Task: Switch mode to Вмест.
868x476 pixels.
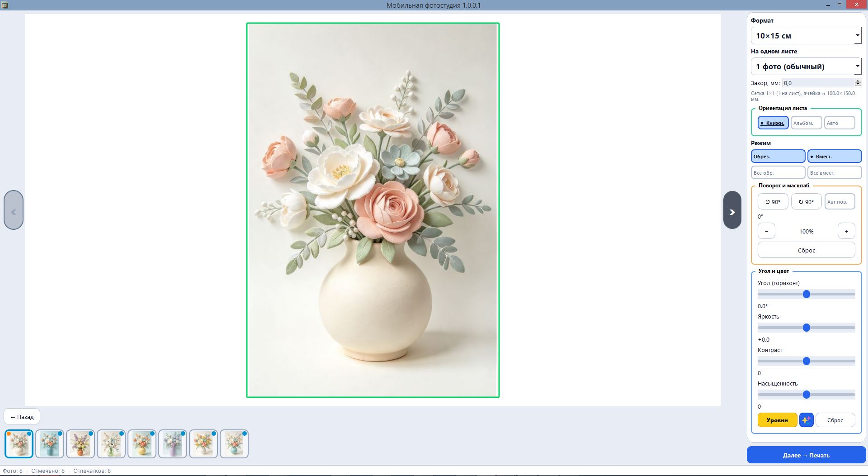Action: tap(835, 156)
